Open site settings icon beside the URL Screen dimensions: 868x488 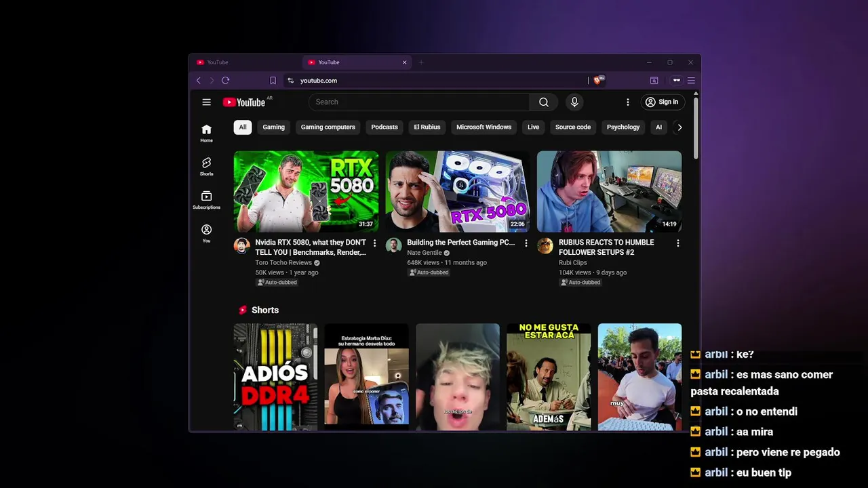click(x=290, y=81)
